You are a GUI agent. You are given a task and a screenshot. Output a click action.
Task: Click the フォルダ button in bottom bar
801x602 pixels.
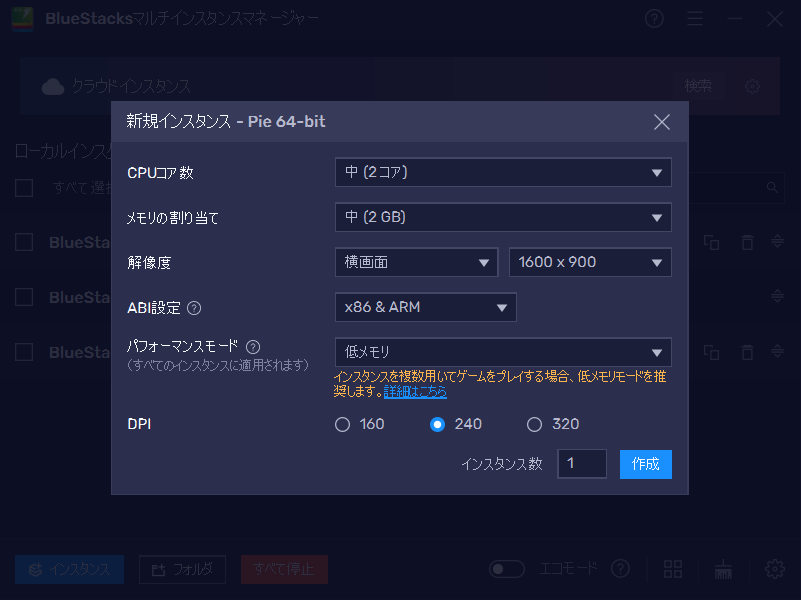pos(182,569)
